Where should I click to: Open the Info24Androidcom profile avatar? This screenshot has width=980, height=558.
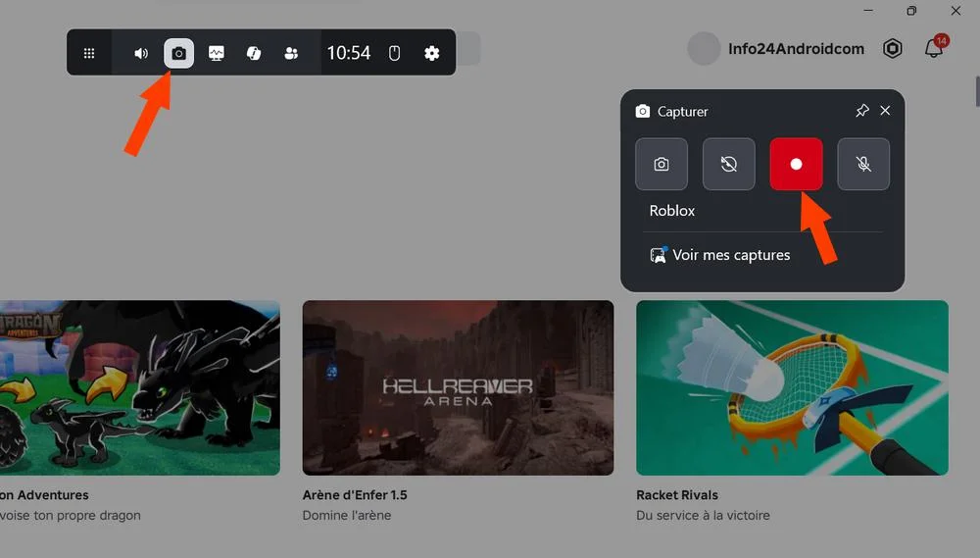(704, 49)
